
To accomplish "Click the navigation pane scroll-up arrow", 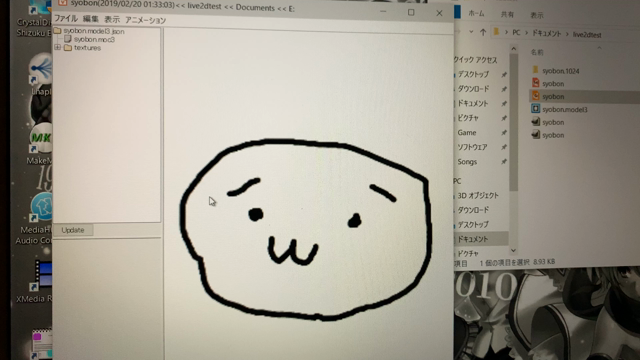I will click(513, 49).
